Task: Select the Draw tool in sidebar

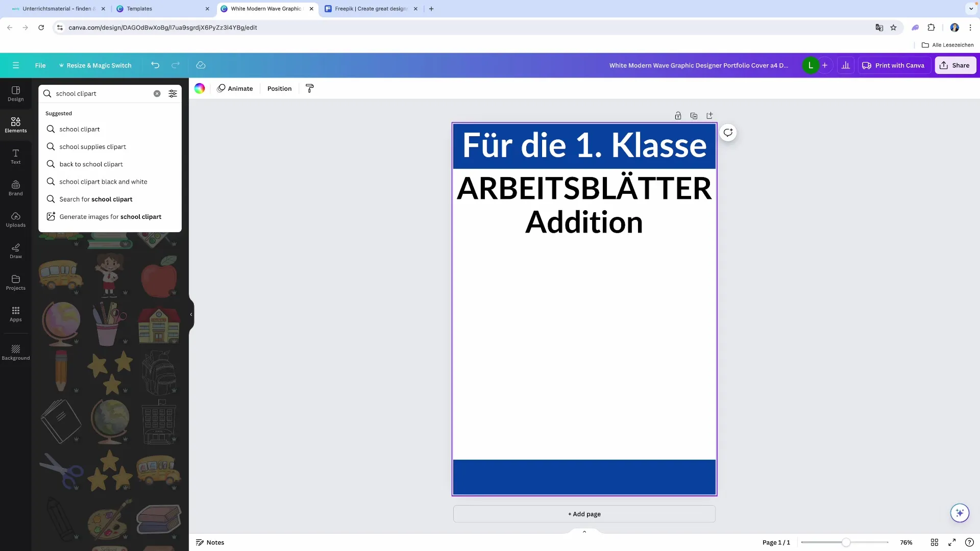Action: pos(15,251)
